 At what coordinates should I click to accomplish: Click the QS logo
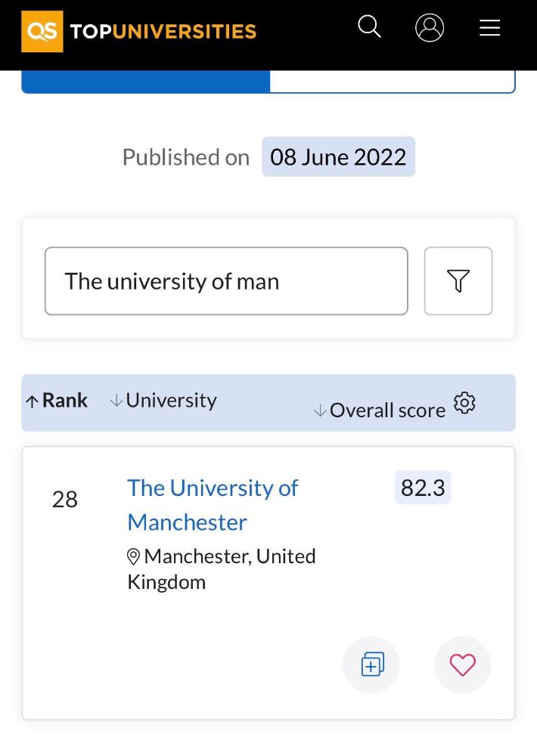[42, 33]
